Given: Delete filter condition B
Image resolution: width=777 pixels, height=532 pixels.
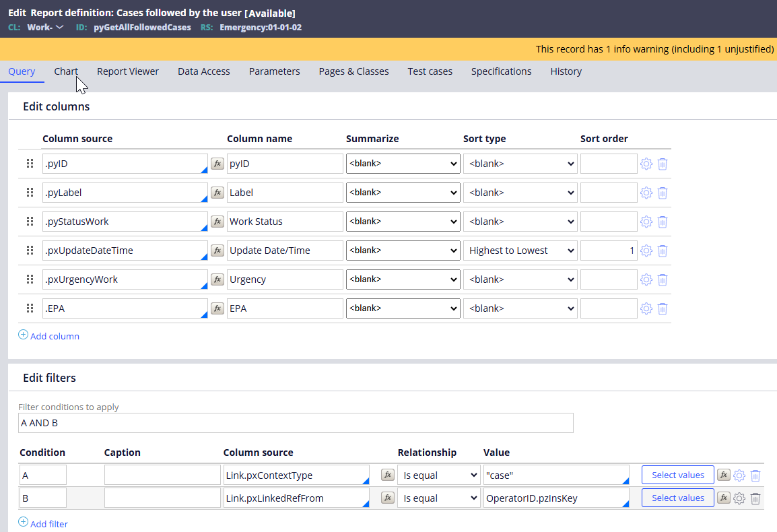Looking at the screenshot, I should (x=755, y=498).
